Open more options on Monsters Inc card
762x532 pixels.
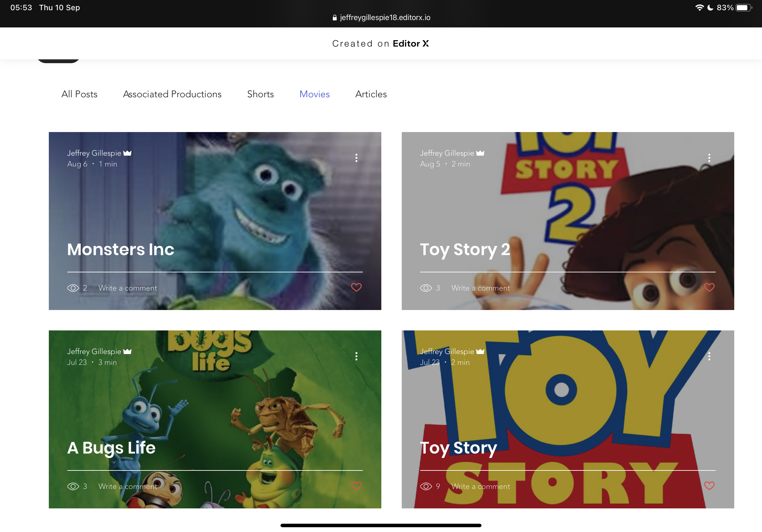[x=356, y=158]
